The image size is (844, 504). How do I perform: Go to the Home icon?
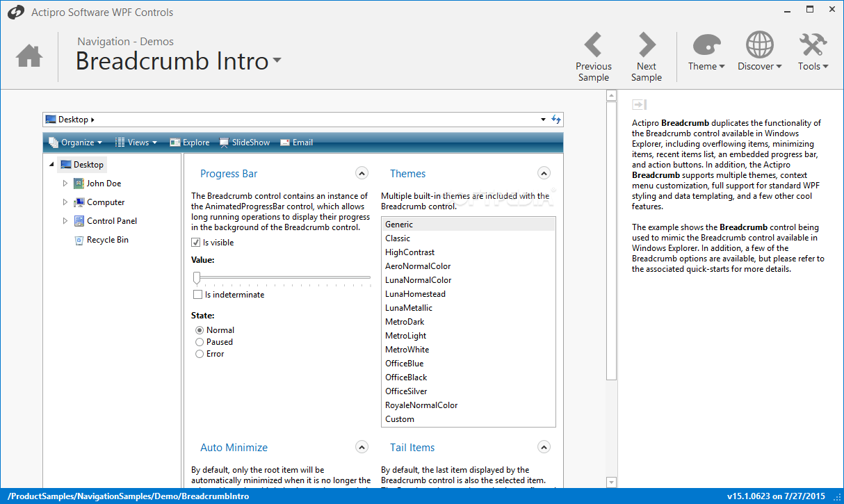click(x=29, y=56)
